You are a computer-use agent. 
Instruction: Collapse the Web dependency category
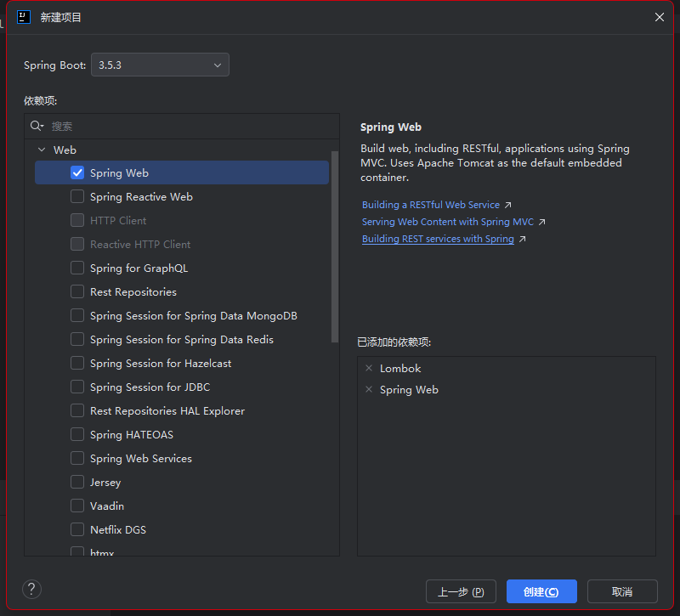pos(42,150)
